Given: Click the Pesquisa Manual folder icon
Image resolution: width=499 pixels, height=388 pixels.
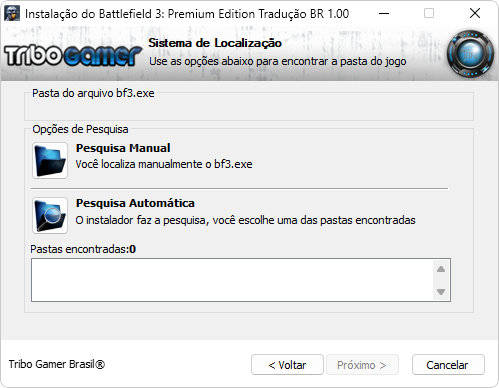Looking at the screenshot, I should tap(50, 160).
